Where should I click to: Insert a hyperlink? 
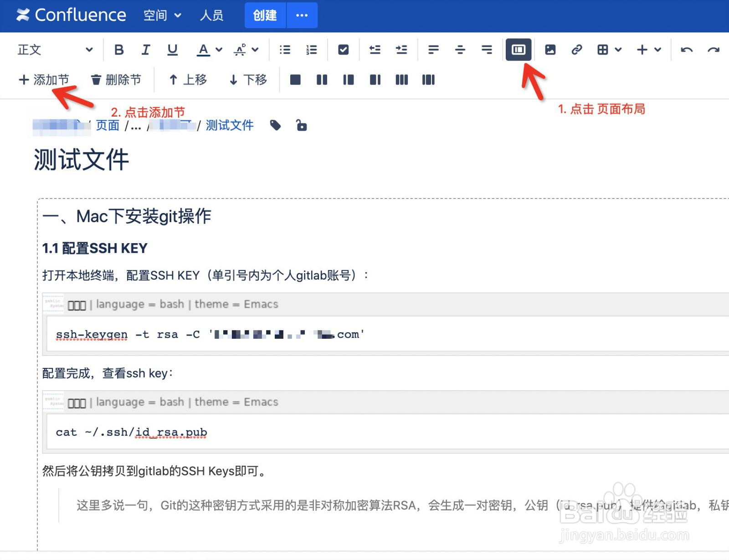point(577,50)
